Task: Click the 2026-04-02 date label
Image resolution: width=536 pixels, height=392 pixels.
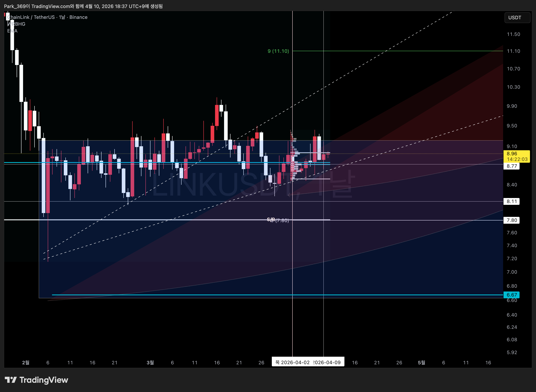Action: click(x=292, y=362)
